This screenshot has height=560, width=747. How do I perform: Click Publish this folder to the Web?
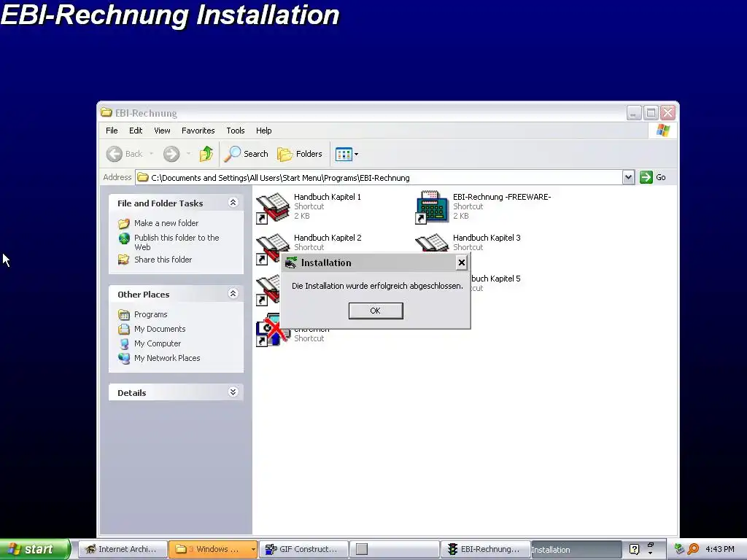pos(177,242)
